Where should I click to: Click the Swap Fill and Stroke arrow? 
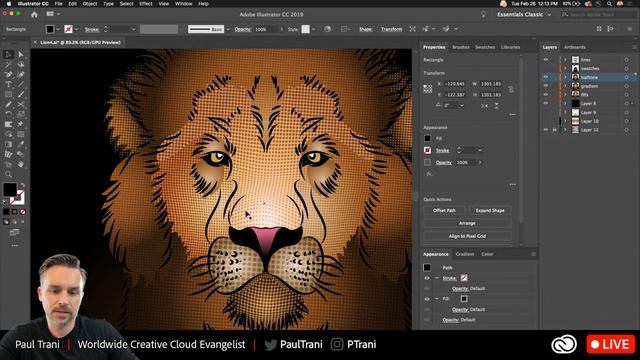click(x=23, y=186)
